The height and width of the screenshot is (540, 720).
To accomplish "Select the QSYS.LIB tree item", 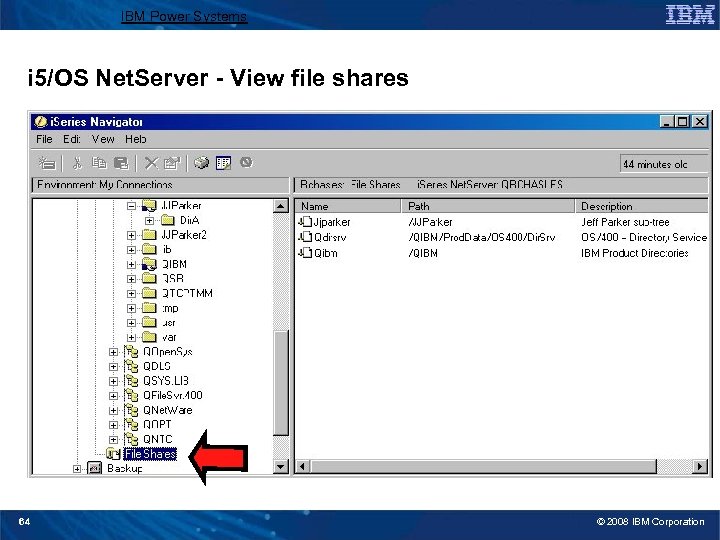I will 166,381.
